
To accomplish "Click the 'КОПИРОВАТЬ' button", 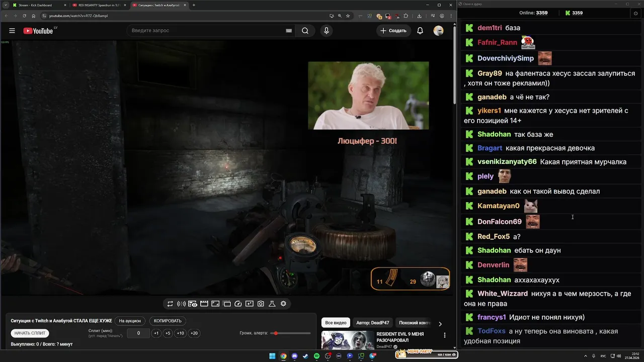I will click(x=168, y=321).
